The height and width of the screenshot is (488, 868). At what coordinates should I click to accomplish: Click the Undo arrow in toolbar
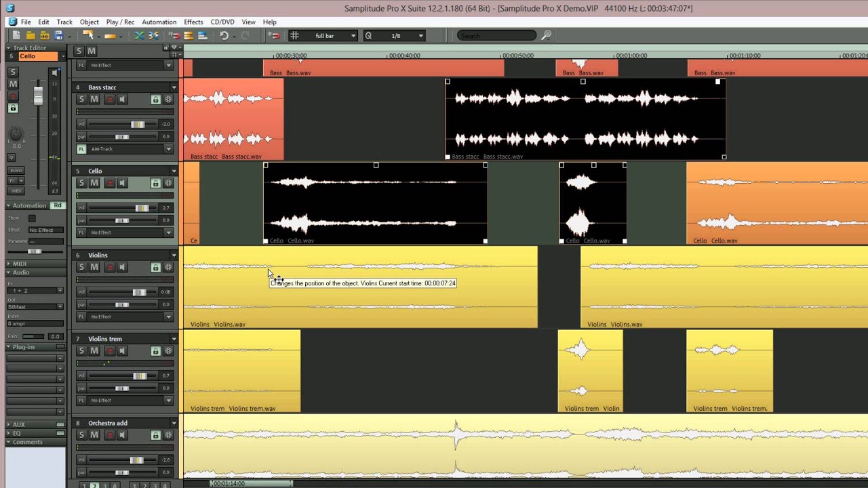pos(224,36)
